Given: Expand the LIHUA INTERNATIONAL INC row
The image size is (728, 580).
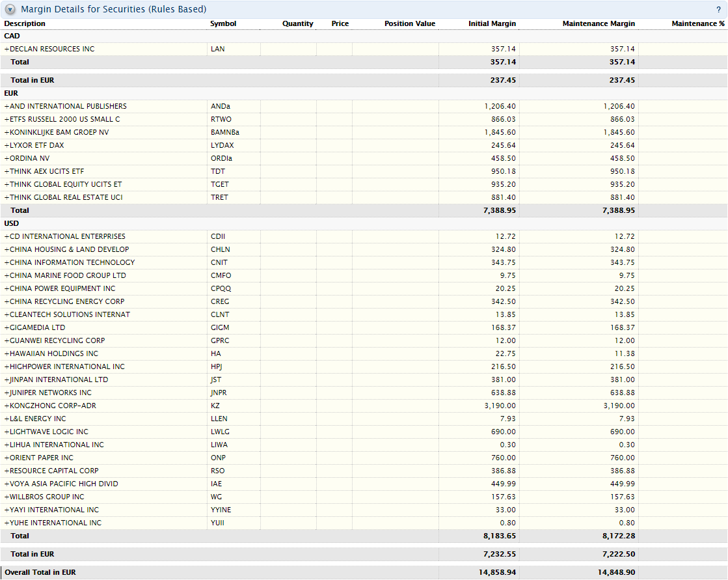Looking at the screenshot, I should click(7, 445).
